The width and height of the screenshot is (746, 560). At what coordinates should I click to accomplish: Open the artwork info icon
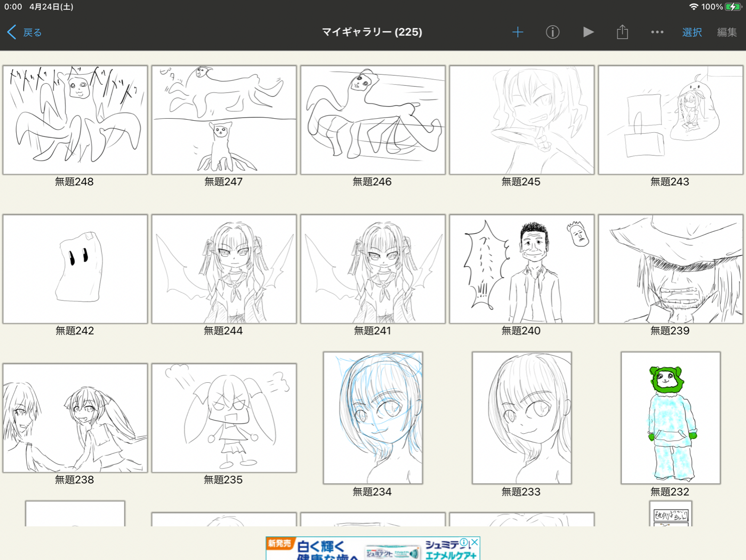click(552, 32)
